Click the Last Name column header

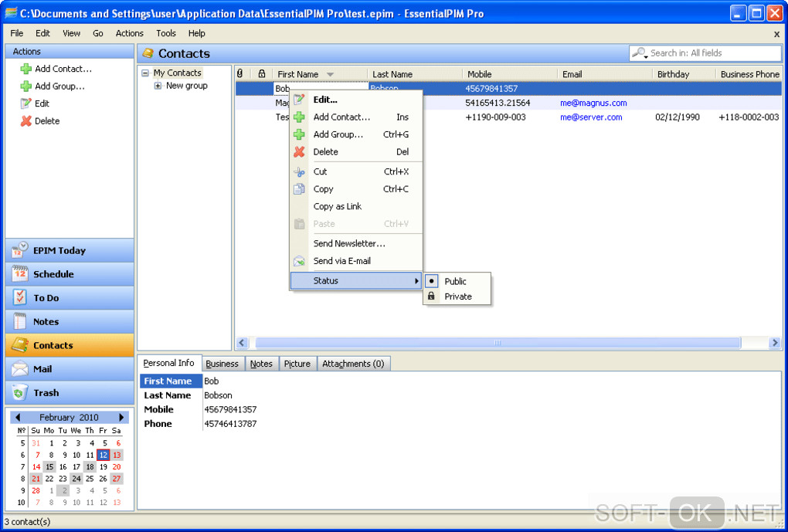coord(415,74)
